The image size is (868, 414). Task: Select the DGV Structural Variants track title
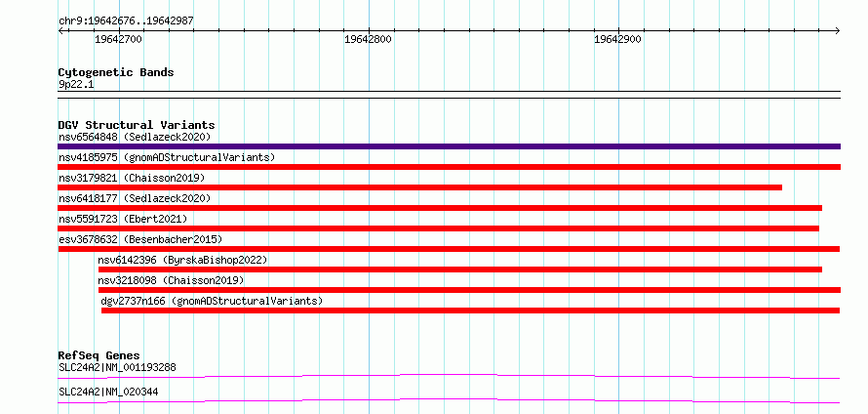137,125
